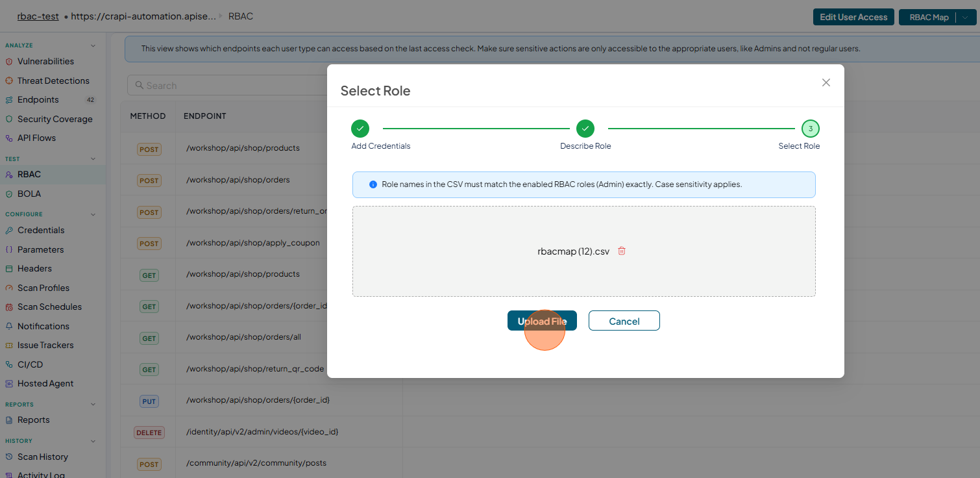
Task: Collapse the CONFIGURE section chevron
Action: pyautogui.click(x=93, y=214)
